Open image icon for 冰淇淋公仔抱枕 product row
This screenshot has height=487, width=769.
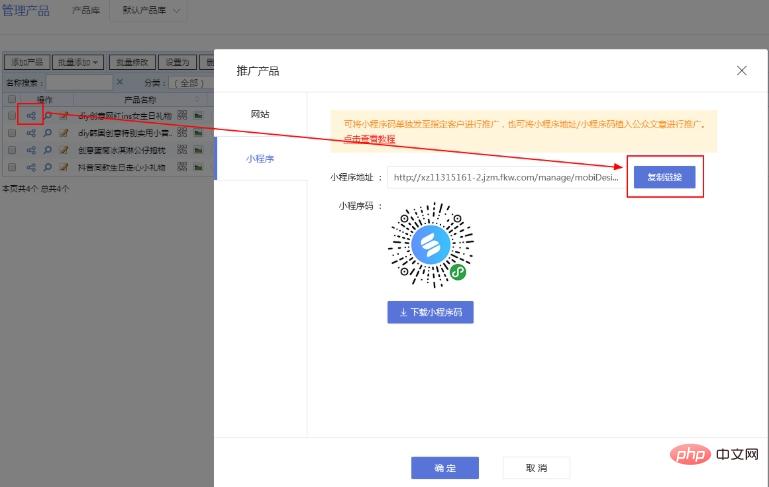coord(198,150)
